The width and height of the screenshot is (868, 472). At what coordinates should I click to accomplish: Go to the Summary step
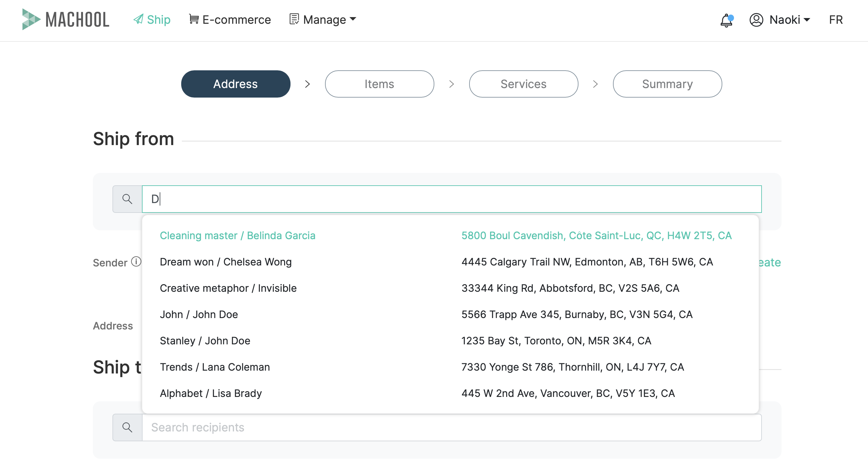coord(667,84)
